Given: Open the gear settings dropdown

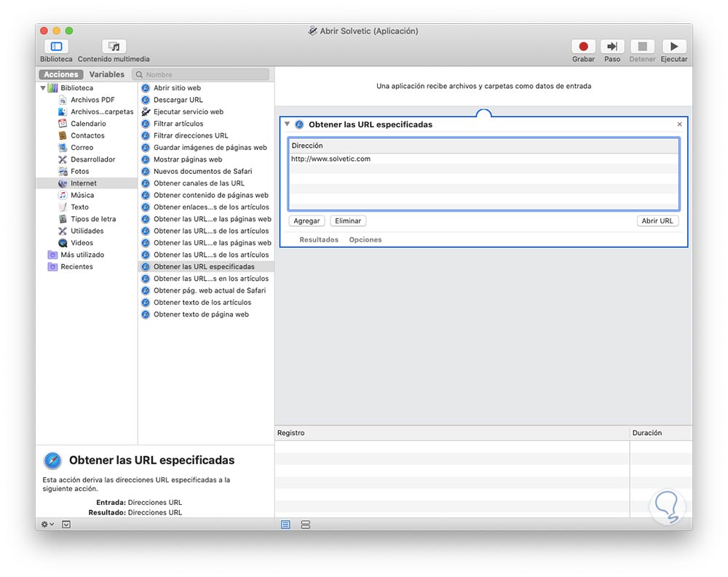Looking at the screenshot, I should tap(47, 524).
